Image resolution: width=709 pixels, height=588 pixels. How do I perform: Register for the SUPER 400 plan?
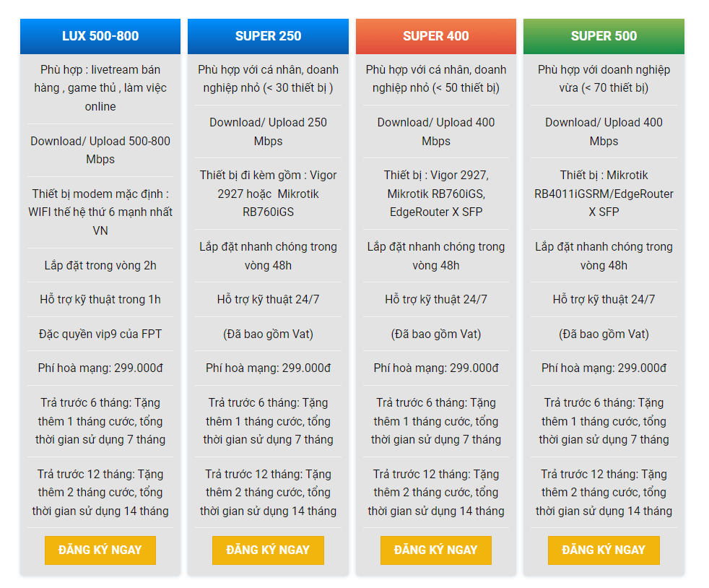point(436,550)
